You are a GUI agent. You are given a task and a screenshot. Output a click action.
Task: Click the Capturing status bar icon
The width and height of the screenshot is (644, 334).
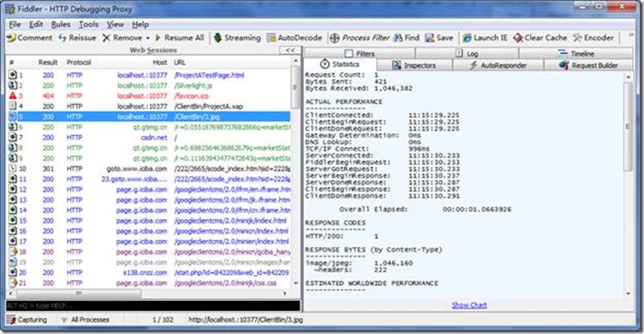[x=11, y=320]
